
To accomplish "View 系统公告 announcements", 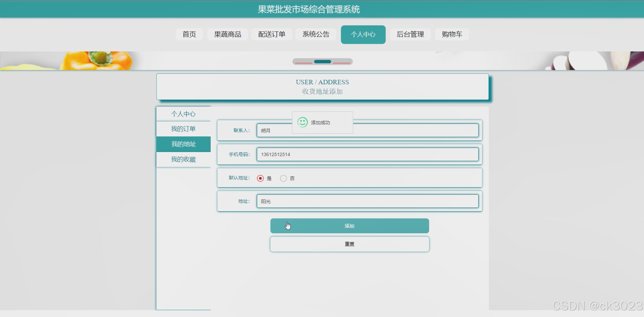I will click(x=316, y=34).
